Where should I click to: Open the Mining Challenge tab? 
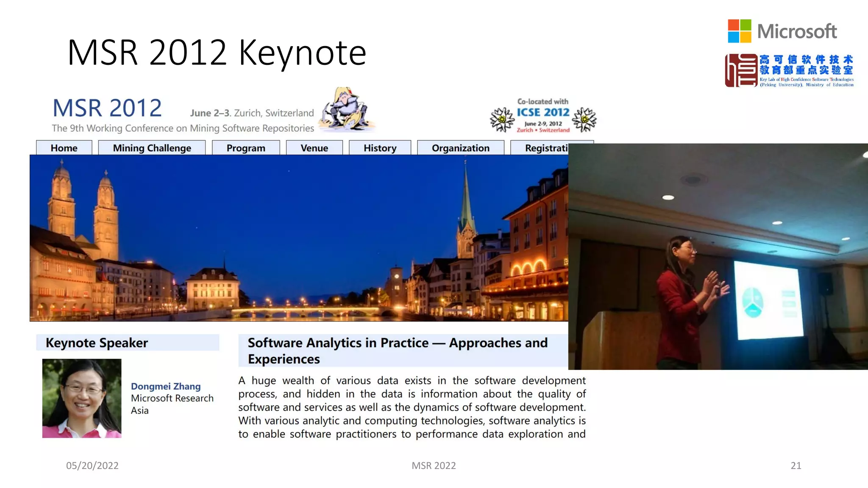[x=152, y=148]
